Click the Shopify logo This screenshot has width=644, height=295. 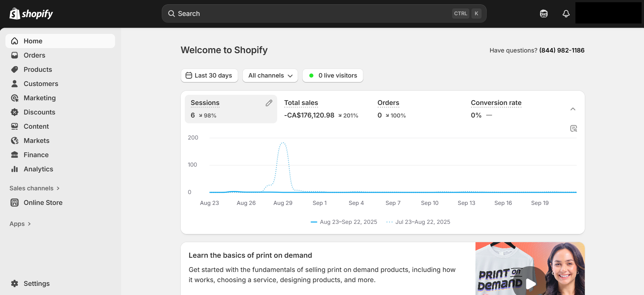click(x=31, y=14)
